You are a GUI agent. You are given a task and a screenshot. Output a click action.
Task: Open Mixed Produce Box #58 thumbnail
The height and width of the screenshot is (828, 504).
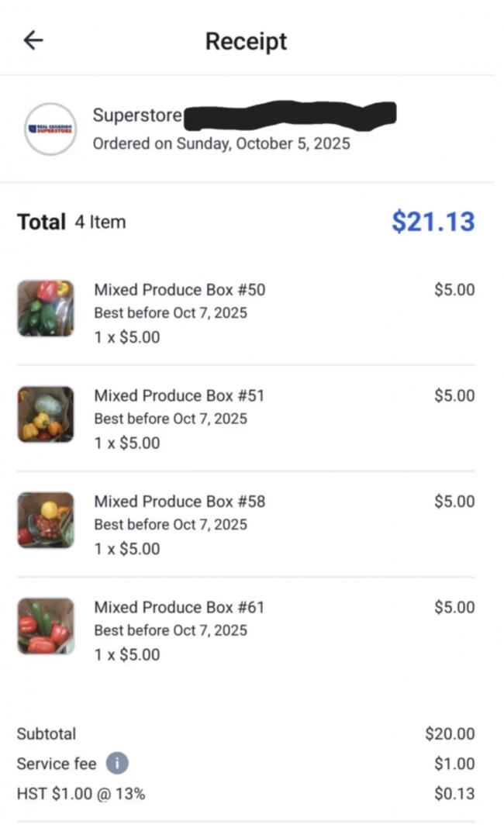46,519
